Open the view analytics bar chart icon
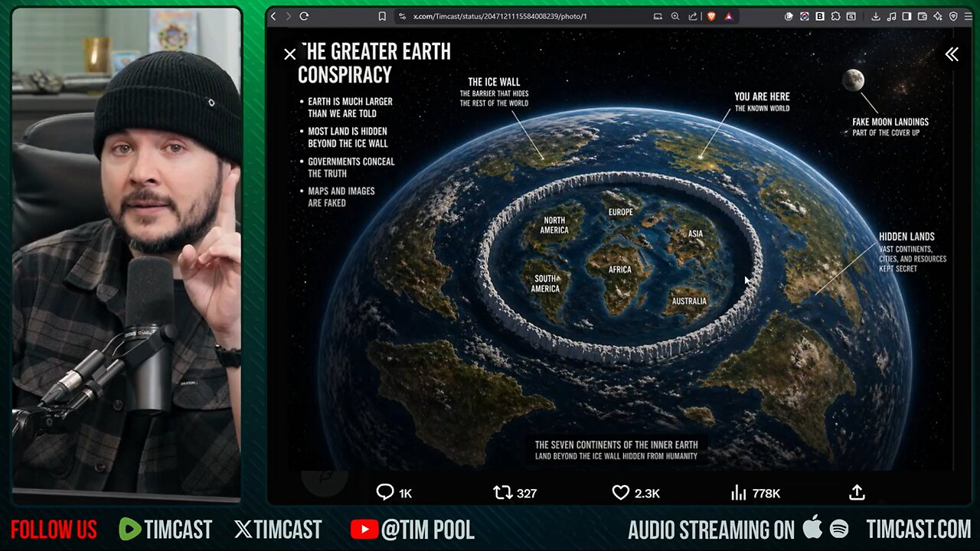This screenshot has height=551, width=980. 739,493
